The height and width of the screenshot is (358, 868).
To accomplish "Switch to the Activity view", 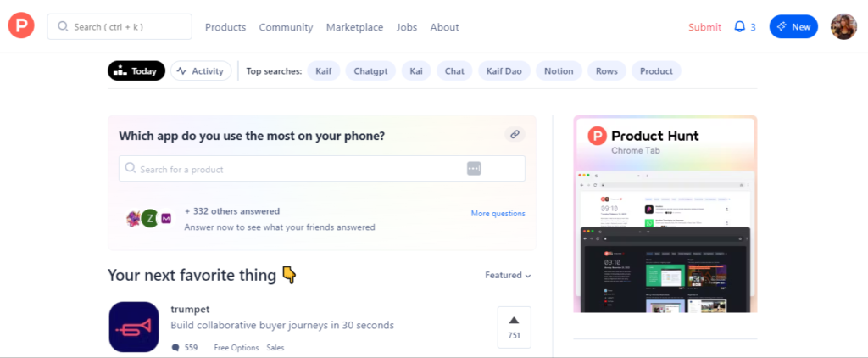I will (x=201, y=71).
